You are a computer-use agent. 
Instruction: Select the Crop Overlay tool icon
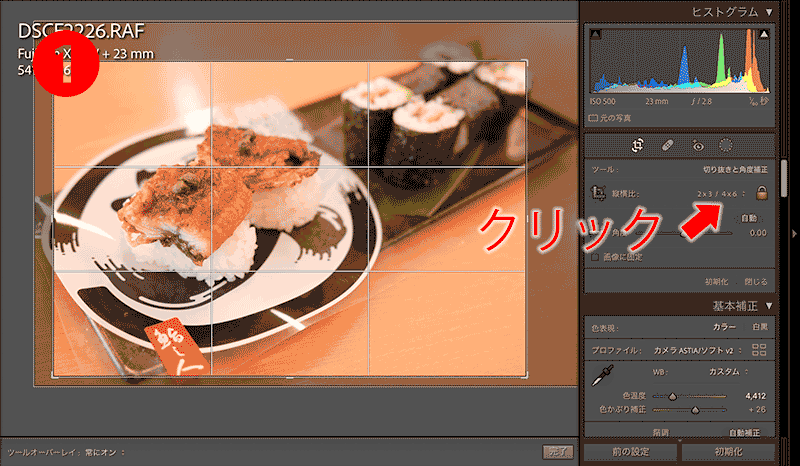[x=637, y=145]
